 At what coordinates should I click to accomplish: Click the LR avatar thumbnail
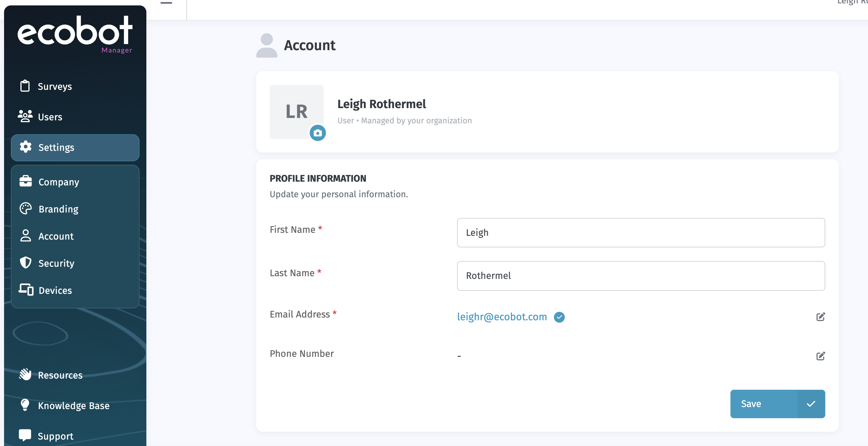(x=296, y=111)
